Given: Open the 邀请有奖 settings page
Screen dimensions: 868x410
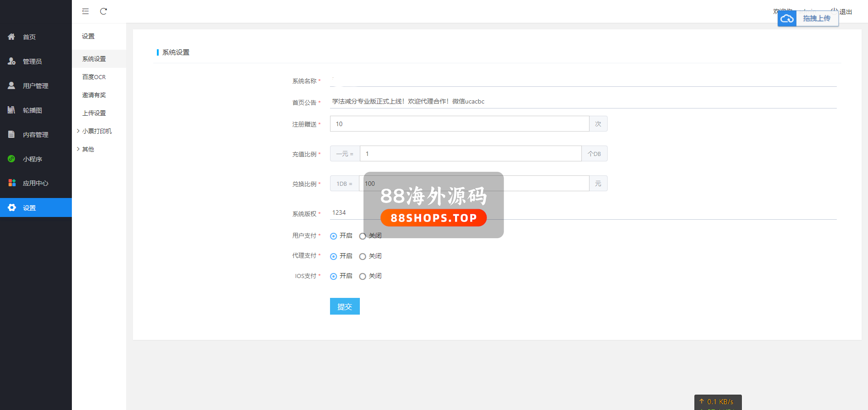Looking at the screenshot, I should click(x=94, y=95).
